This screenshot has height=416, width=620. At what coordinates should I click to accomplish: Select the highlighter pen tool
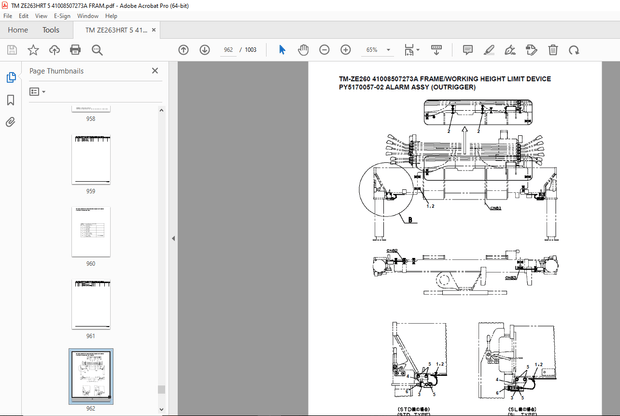(x=489, y=50)
